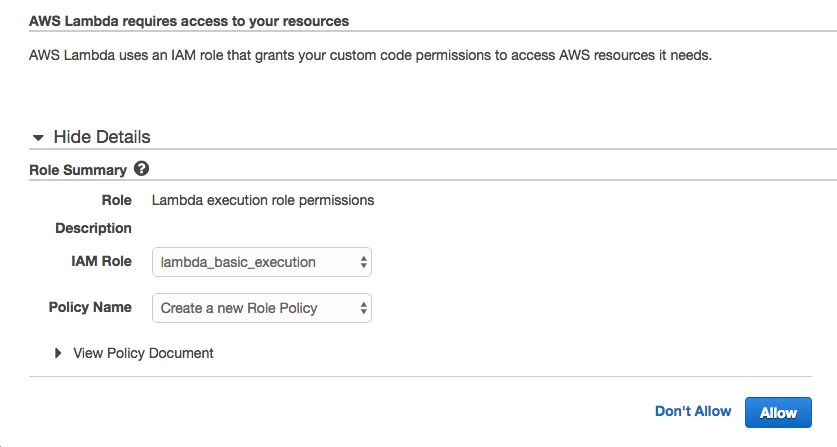This screenshot has width=837, height=447.
Task: Click the Role Summary help question-mark icon
Action: 141,169
